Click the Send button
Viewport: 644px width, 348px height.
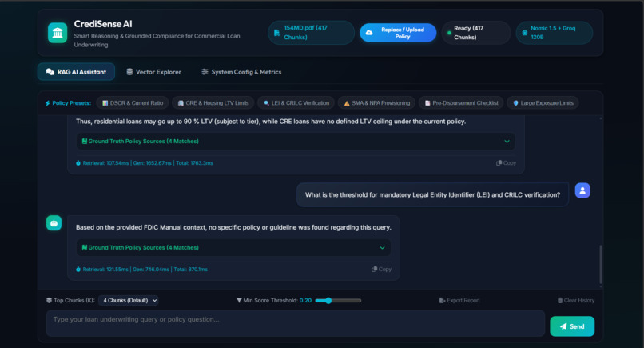click(x=572, y=326)
